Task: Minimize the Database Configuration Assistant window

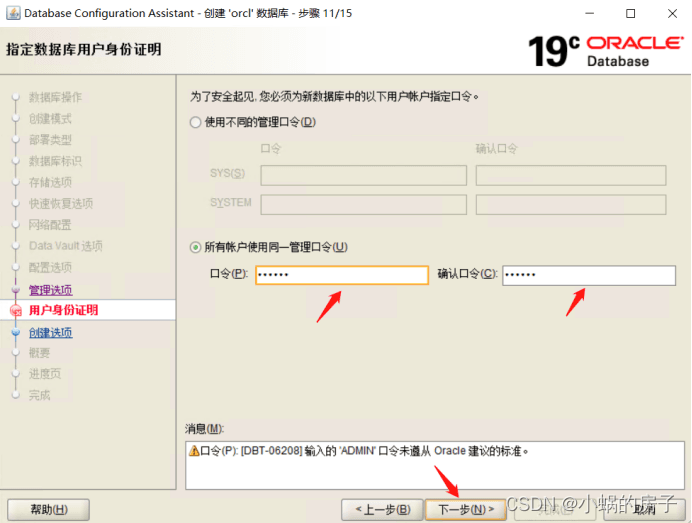Action: tap(590, 13)
